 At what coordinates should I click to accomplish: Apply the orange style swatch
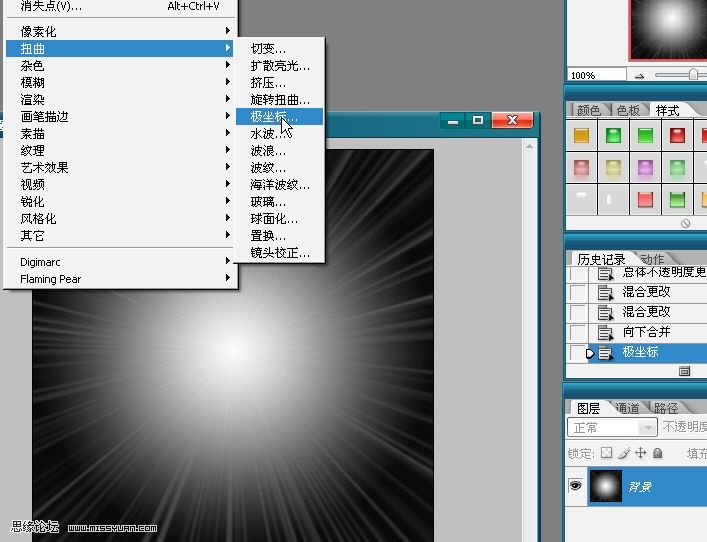(x=582, y=135)
